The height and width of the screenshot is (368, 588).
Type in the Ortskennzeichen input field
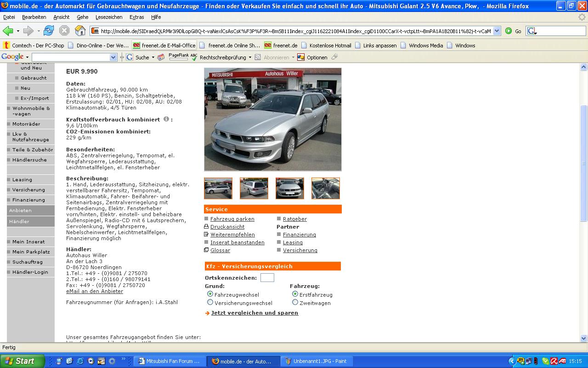coord(267,277)
